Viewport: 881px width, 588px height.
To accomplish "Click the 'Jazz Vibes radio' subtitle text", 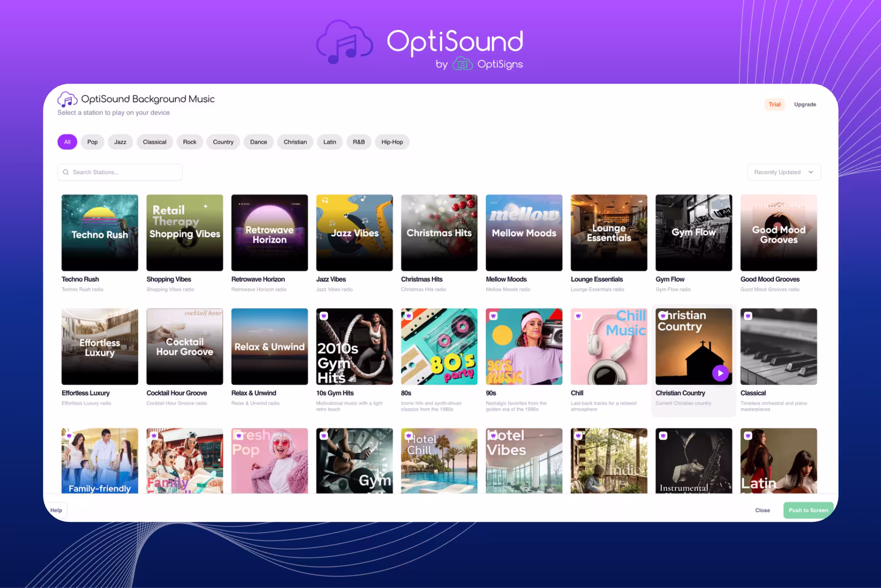I will [x=334, y=289].
